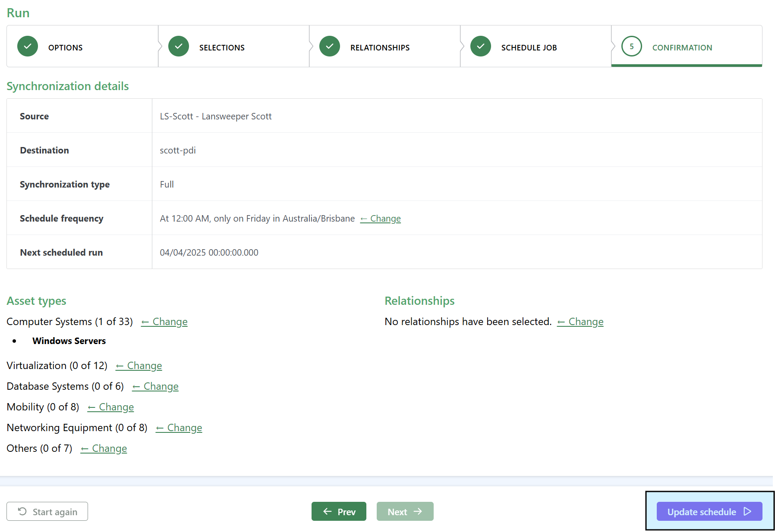Switch to the RELATIONSHIPS wizard step
Screen dimensions: 775x532
pyautogui.click(x=384, y=46)
